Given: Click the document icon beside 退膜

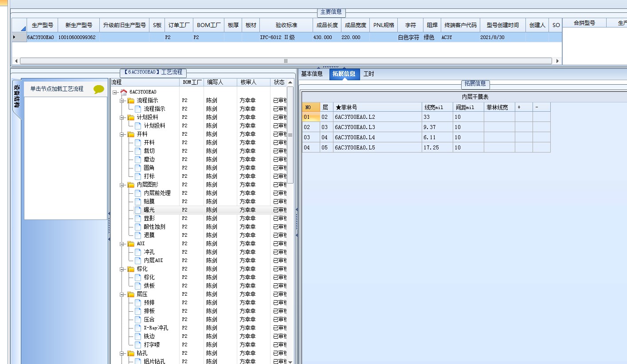Looking at the screenshot, I should tap(138, 235).
